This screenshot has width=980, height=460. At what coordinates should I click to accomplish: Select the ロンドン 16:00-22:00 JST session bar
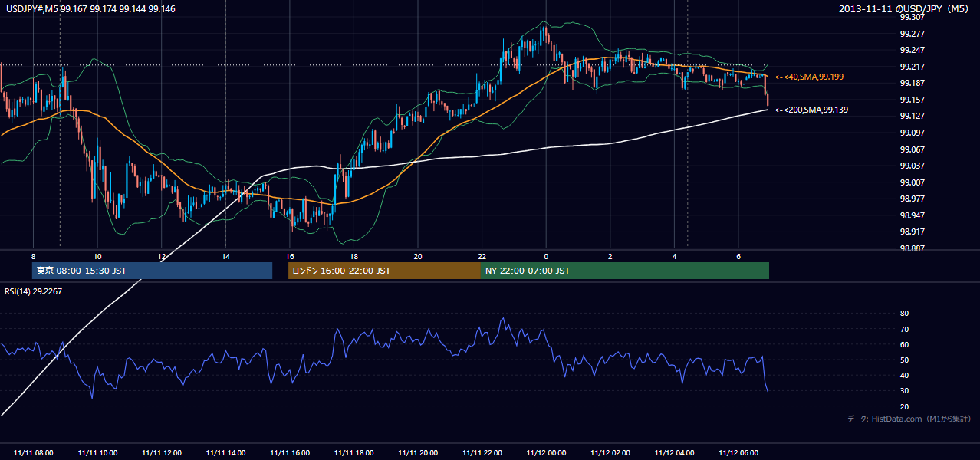[384, 271]
